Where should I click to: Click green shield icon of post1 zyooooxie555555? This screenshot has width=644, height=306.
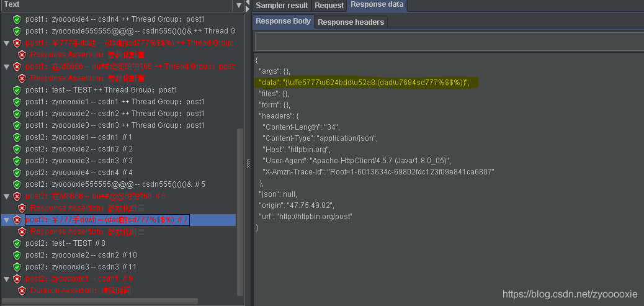[17, 31]
